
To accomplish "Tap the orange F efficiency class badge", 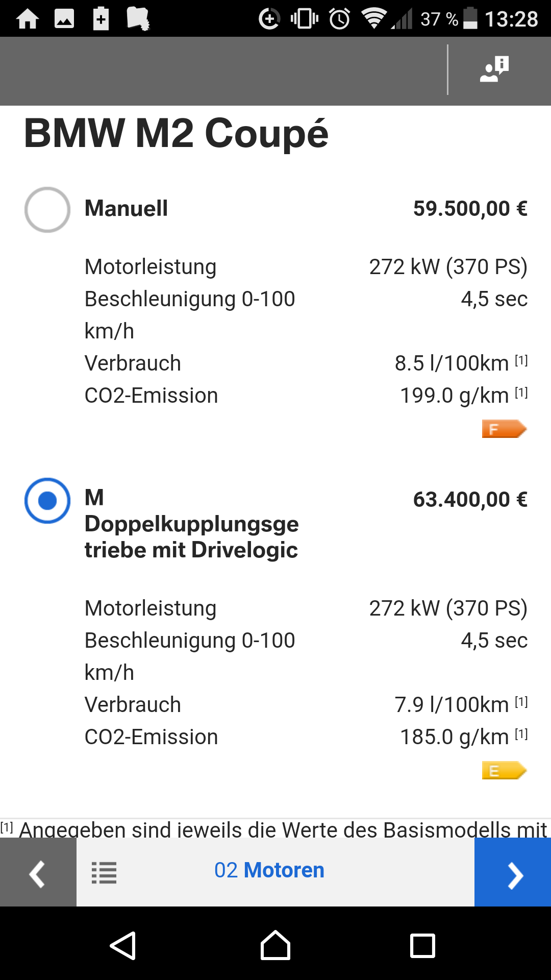I will click(504, 429).
